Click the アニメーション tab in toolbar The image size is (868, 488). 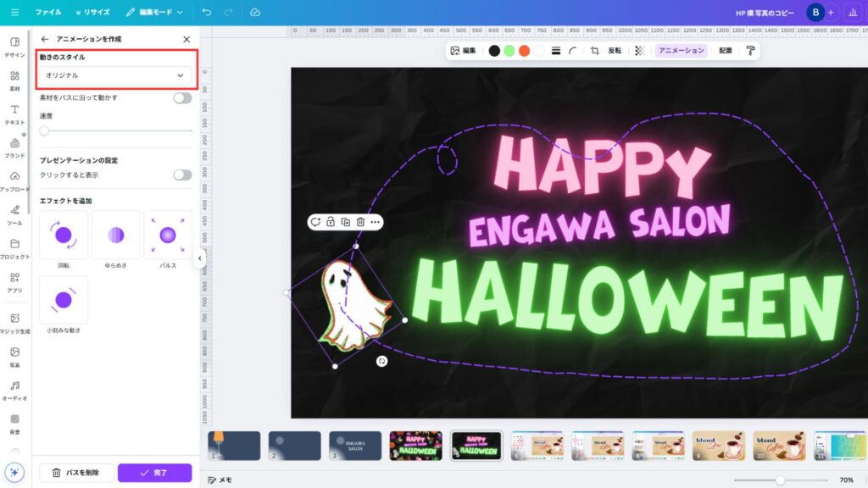tap(682, 51)
